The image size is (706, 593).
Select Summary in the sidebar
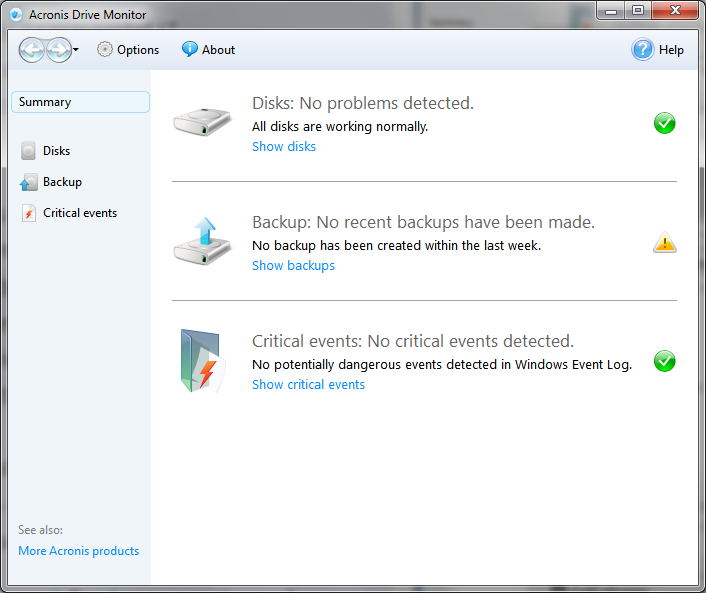(x=80, y=102)
